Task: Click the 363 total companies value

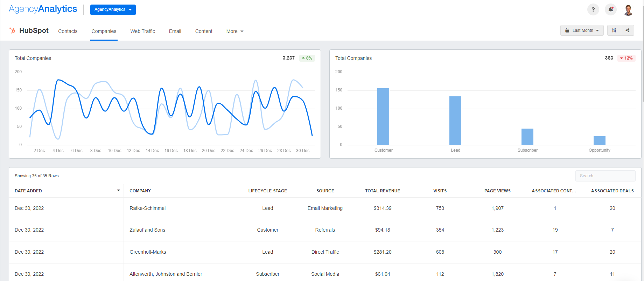Action: pyautogui.click(x=609, y=58)
